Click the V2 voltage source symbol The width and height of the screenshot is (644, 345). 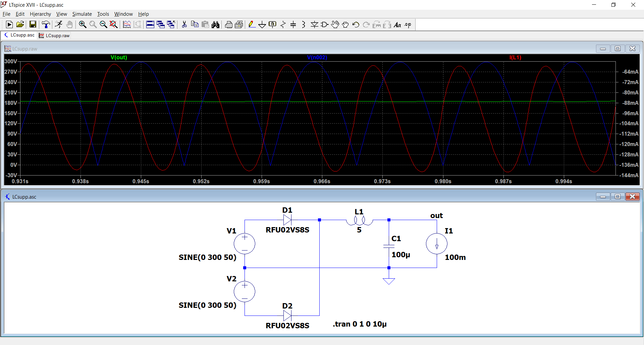click(245, 291)
